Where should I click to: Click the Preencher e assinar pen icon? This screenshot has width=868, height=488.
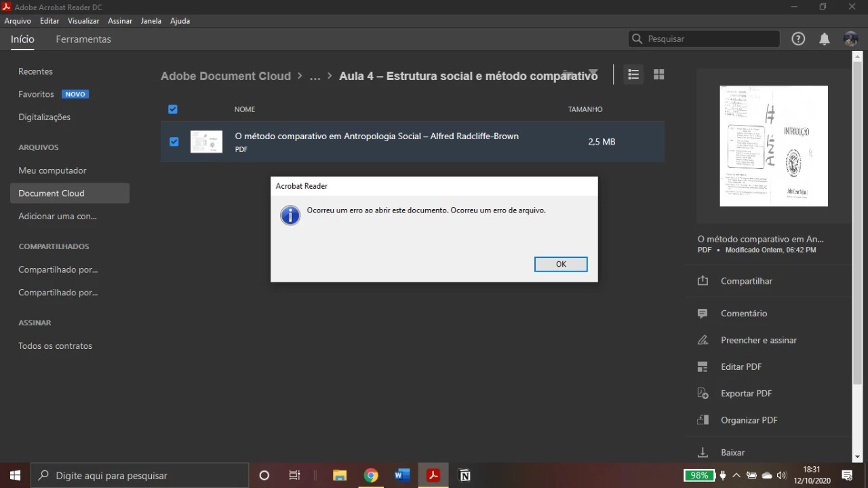tap(703, 340)
